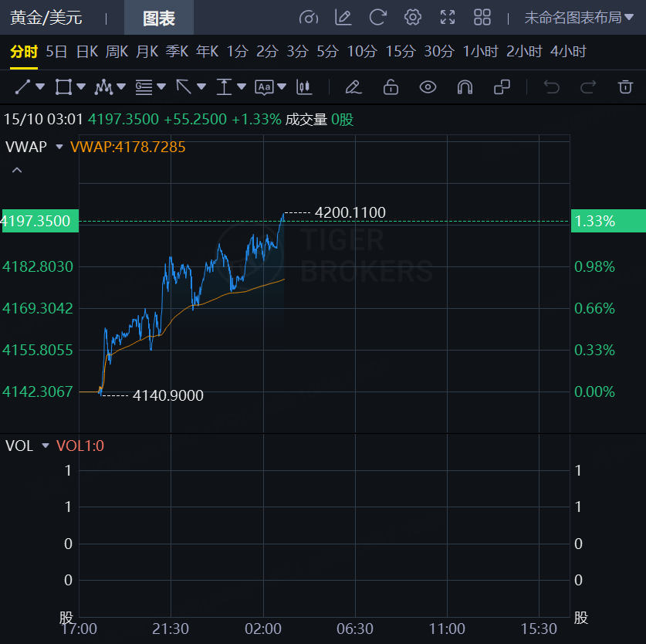Image resolution: width=646 pixels, height=644 pixels.
Task: Open the multi-chart grid layout icon
Action: click(482, 17)
